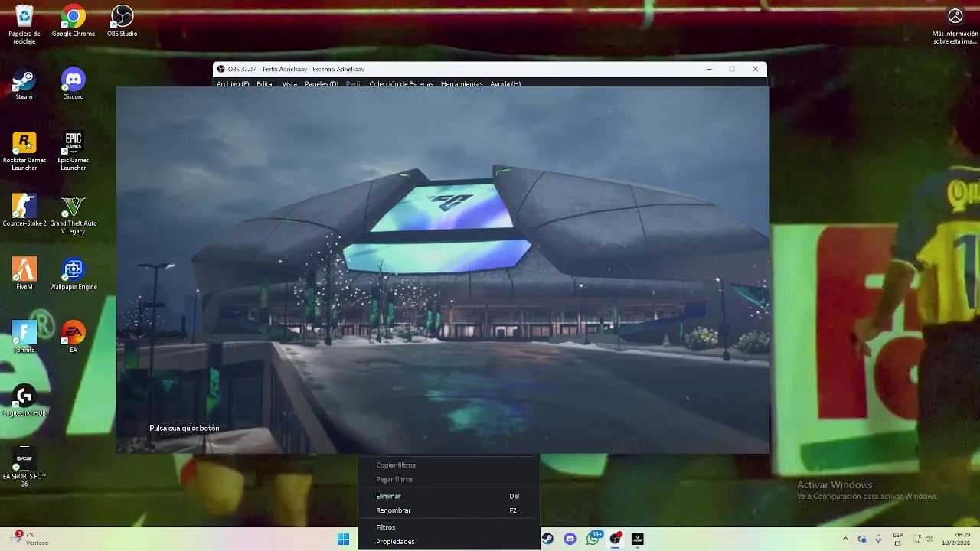Open the Ayuda menu in OBS
Viewport: 980px width, 551px height.
tap(505, 83)
